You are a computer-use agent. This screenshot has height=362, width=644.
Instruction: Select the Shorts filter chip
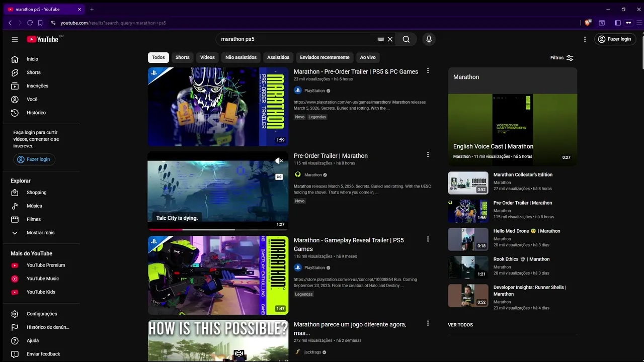point(183,57)
